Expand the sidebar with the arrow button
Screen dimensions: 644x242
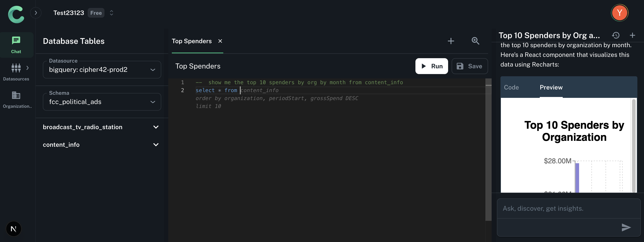pos(36,13)
